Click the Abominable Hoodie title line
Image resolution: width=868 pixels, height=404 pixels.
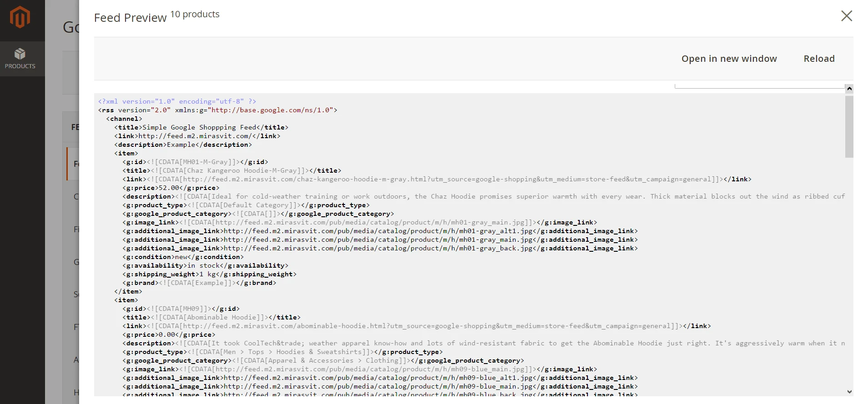point(211,317)
